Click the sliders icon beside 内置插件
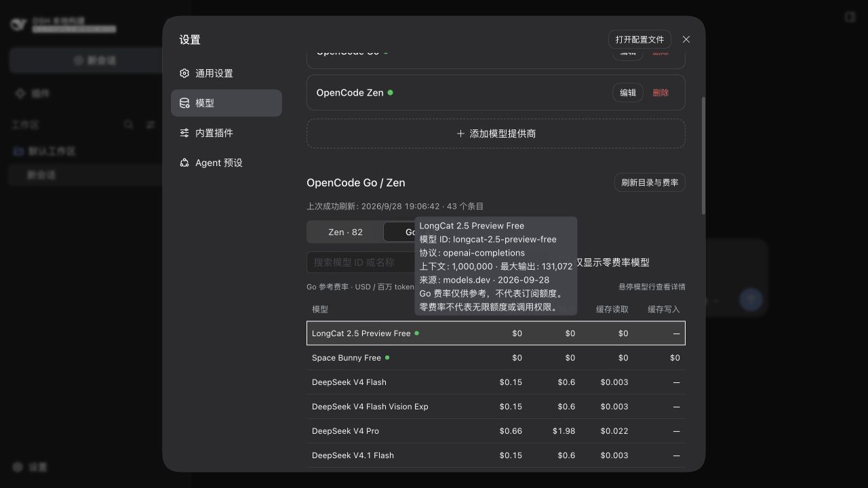The image size is (868, 488). pos(184,133)
